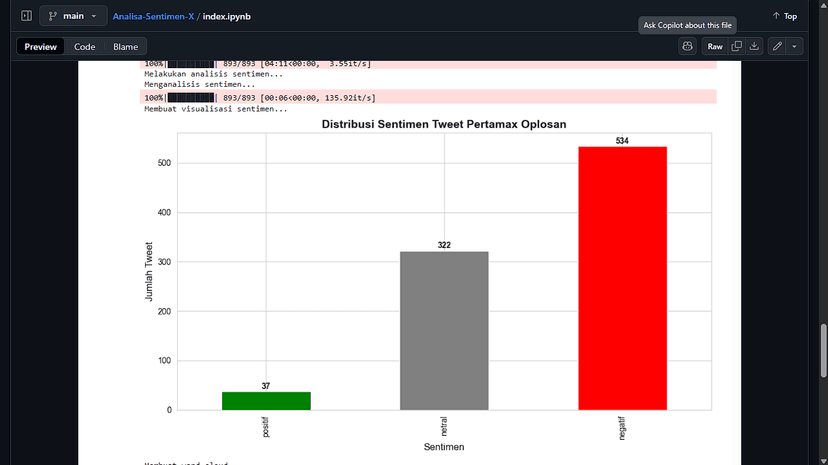Viewport: 828px width, 465px height.
Task: Click the gray netral bar in the chart
Action: coord(444,330)
